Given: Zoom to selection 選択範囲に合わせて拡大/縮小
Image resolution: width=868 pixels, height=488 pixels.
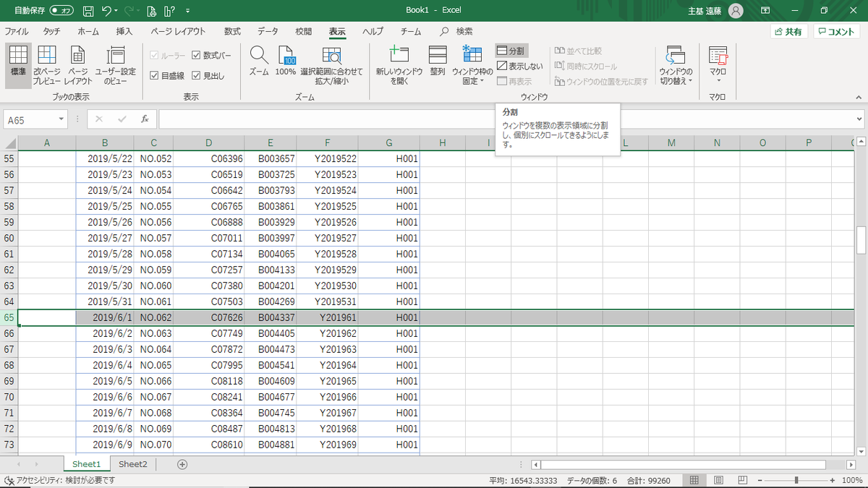Looking at the screenshot, I should click(332, 65).
